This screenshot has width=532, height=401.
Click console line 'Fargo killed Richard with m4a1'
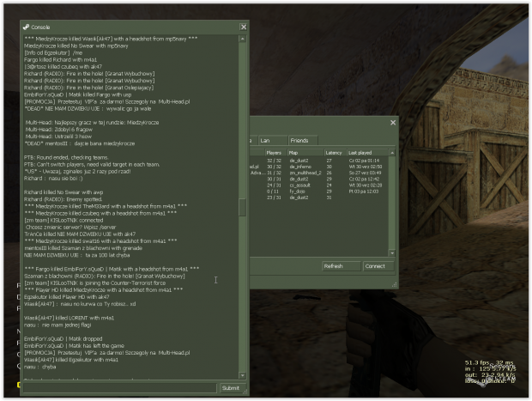[60, 60]
